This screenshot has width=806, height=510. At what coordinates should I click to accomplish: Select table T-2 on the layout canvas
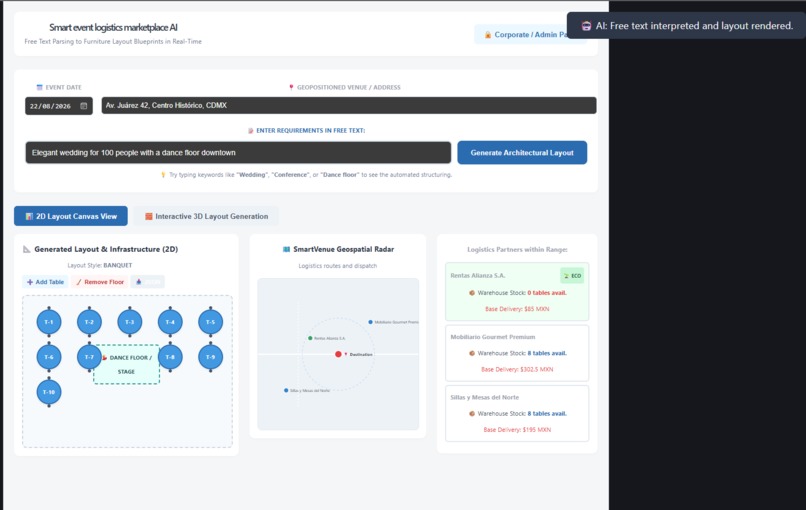point(89,322)
